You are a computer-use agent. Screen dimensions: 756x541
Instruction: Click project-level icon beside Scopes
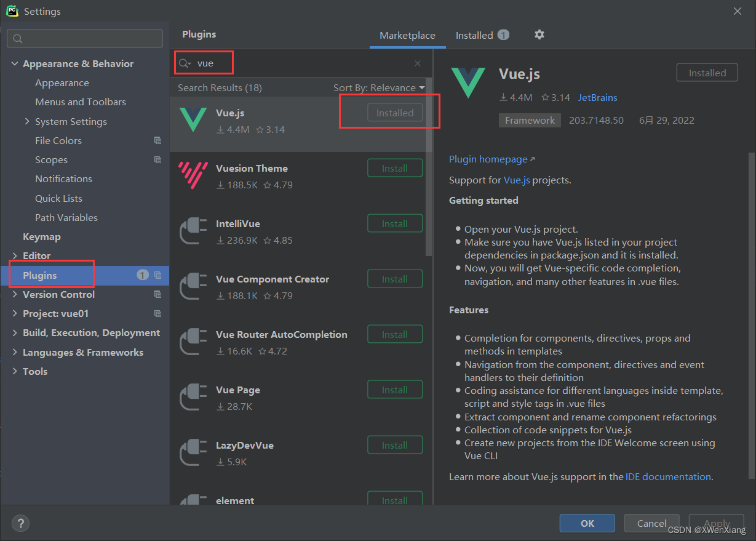coord(157,159)
